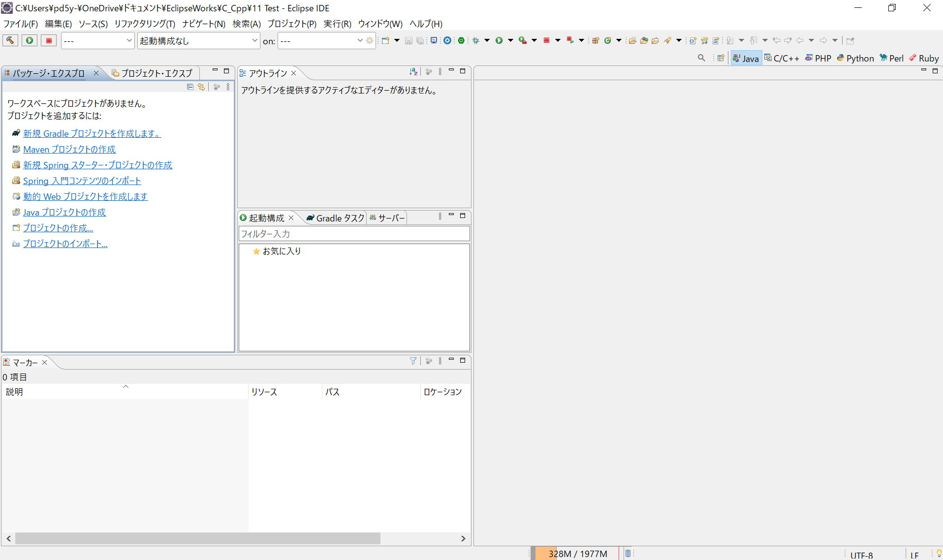Click the green Run toolbar icon
943x560 pixels.
point(499,40)
